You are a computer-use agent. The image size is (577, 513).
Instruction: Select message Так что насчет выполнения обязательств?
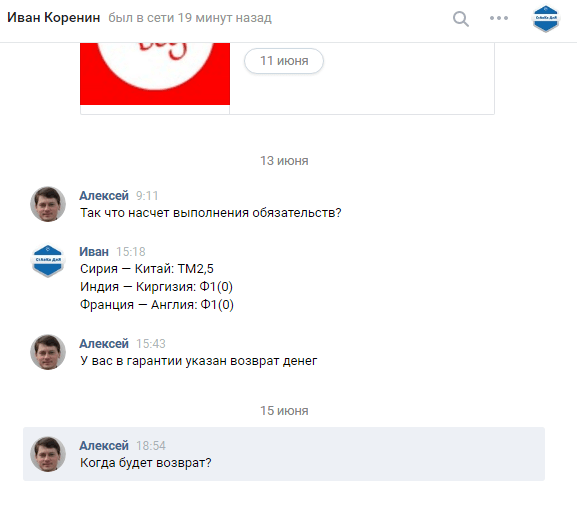tap(211, 213)
